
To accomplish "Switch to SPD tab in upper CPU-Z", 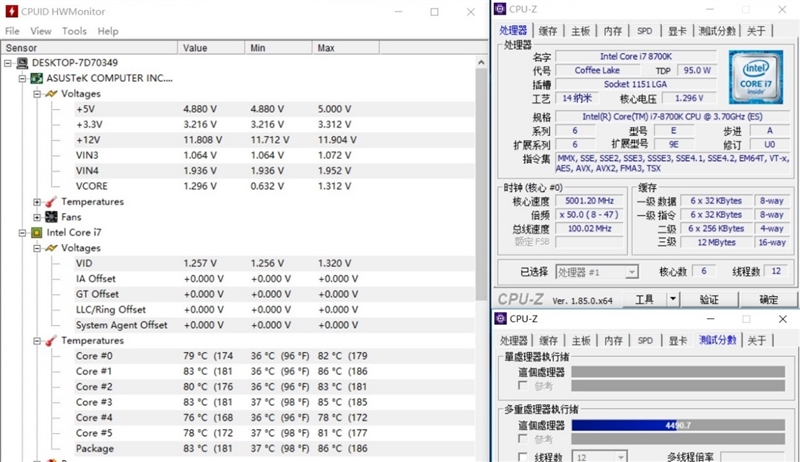I will (645, 31).
